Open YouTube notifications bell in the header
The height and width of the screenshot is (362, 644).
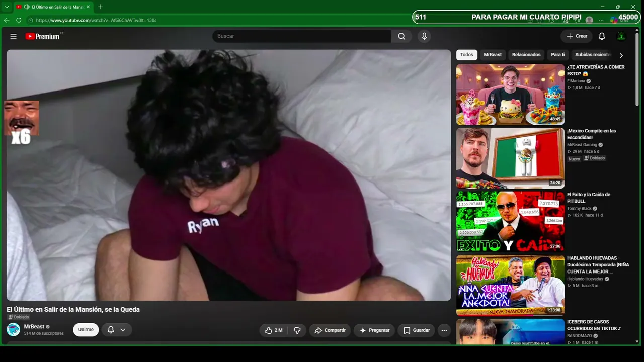pyautogui.click(x=602, y=36)
